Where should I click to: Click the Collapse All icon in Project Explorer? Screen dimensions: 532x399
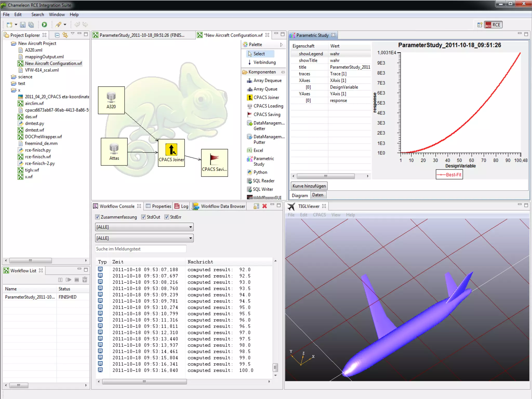click(57, 35)
